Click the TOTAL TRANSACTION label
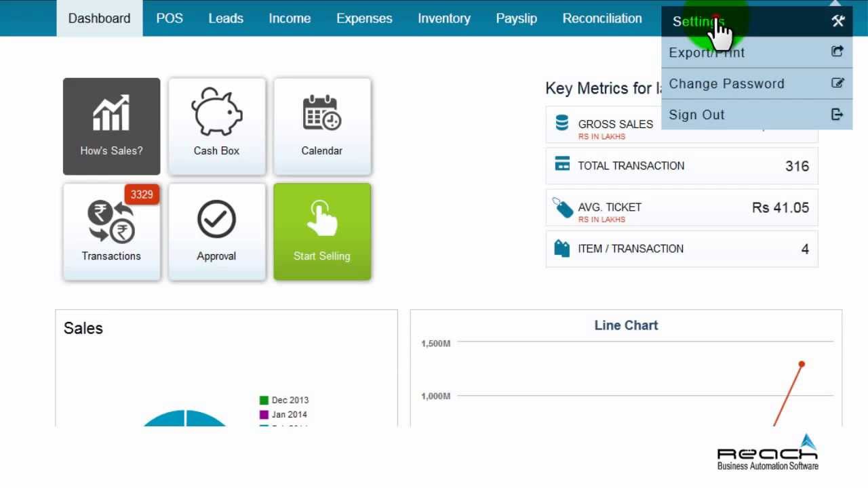This screenshot has height=488, width=868. (631, 165)
